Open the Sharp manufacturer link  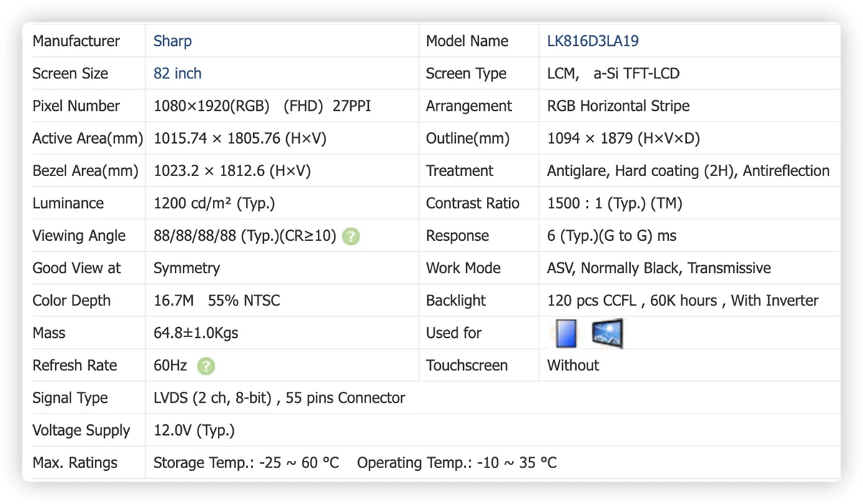[x=173, y=41]
